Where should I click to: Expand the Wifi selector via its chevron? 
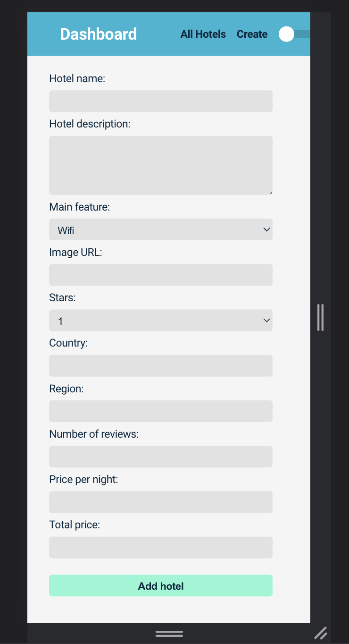(x=267, y=229)
